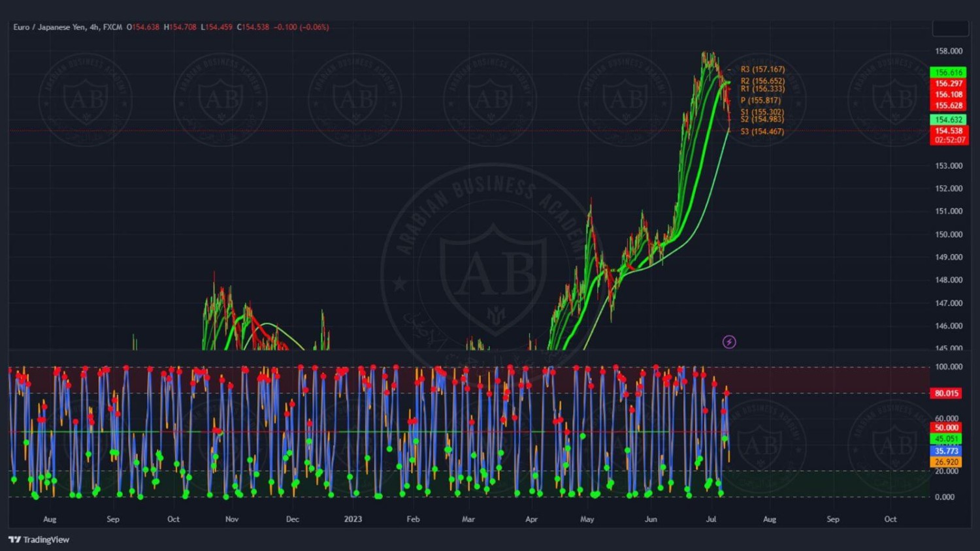The image size is (980, 551).
Task: Select the R3 (157.167) pivot label
Action: click(x=762, y=69)
